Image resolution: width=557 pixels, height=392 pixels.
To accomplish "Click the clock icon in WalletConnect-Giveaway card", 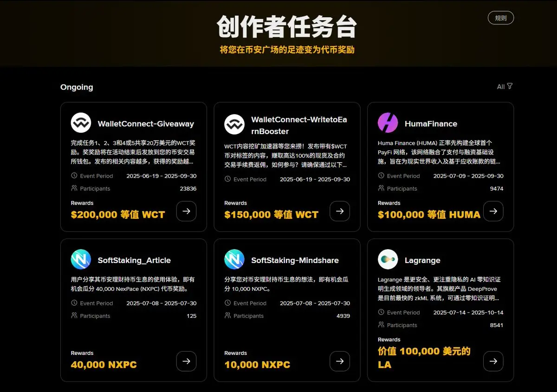I will point(74,176).
